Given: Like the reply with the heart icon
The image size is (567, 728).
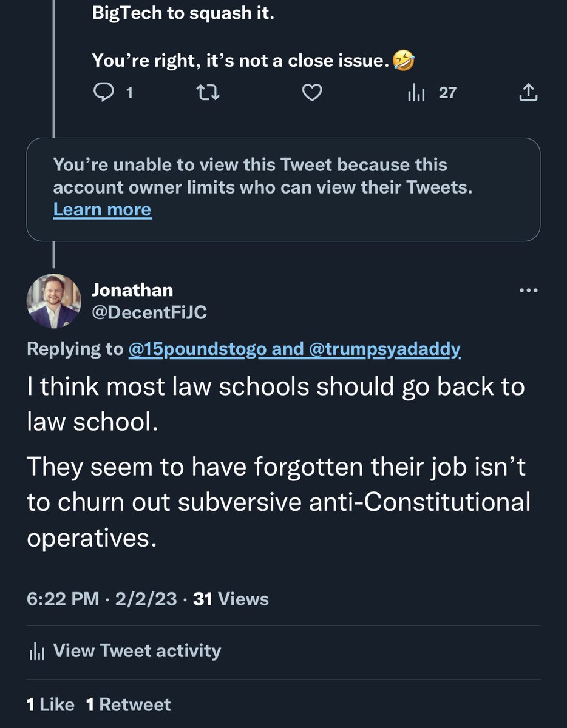Looking at the screenshot, I should pyautogui.click(x=312, y=93).
